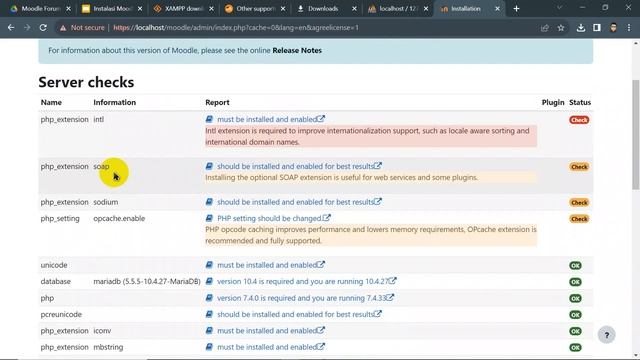Click the Check badge for opcache.enable
The image size is (640, 360).
point(579,219)
